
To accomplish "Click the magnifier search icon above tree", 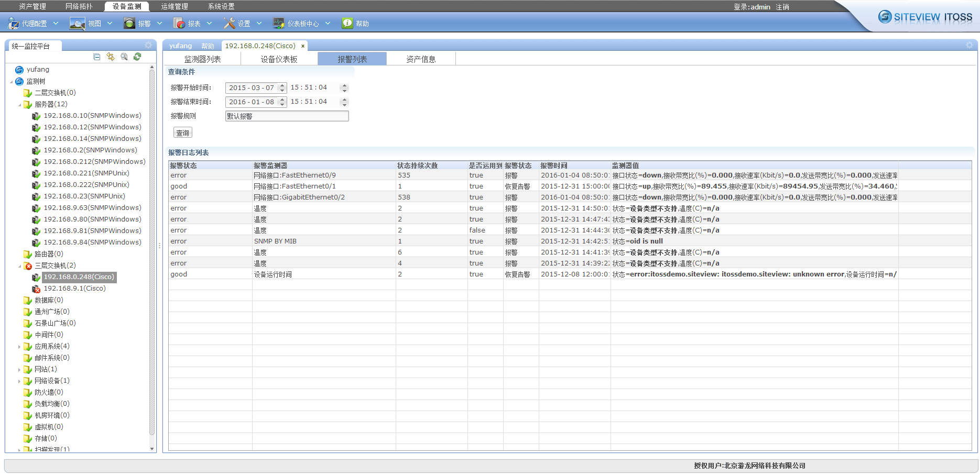I will tap(124, 57).
